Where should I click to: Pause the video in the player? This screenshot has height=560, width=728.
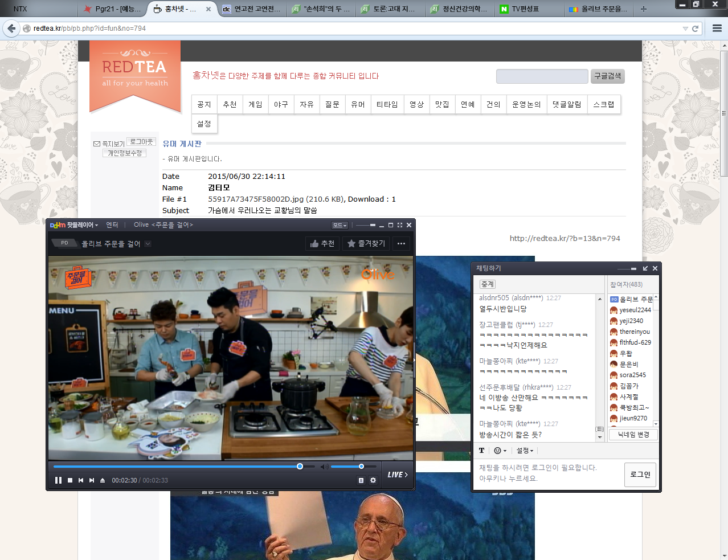coord(58,480)
